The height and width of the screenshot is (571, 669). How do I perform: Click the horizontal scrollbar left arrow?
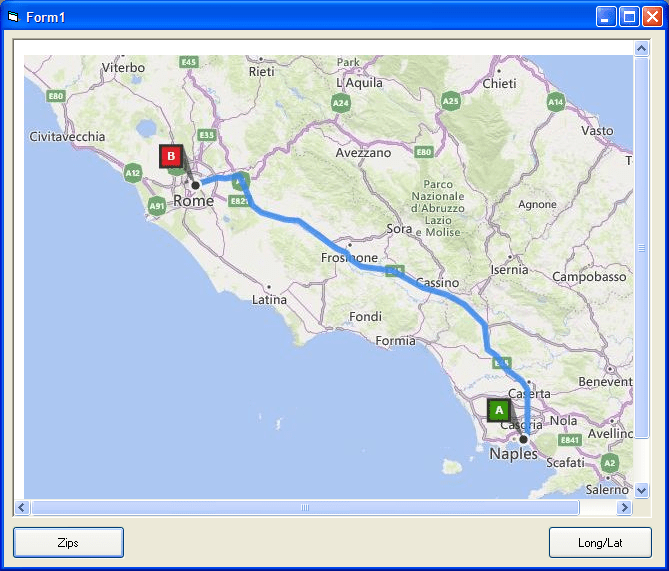pyautogui.click(x=22, y=507)
